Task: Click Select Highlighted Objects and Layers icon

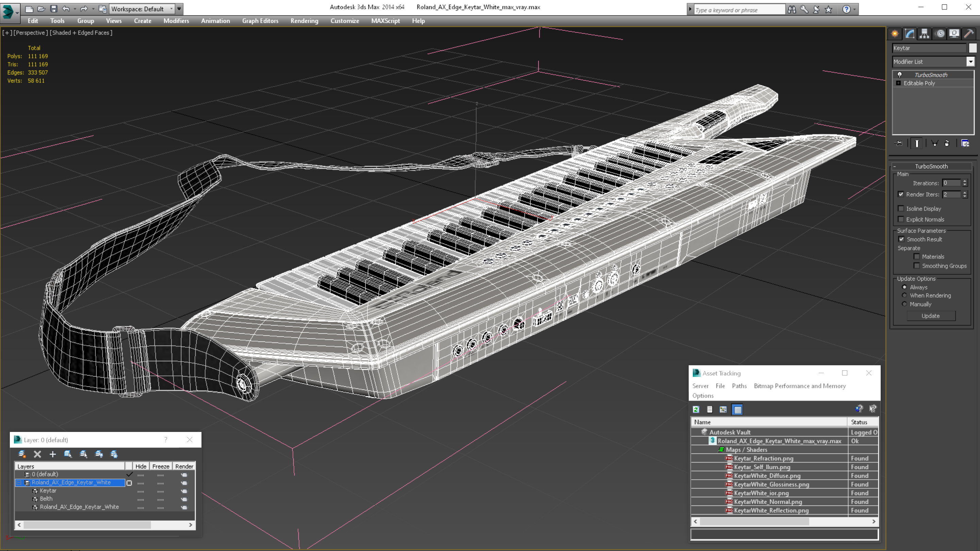Action: [x=68, y=454]
